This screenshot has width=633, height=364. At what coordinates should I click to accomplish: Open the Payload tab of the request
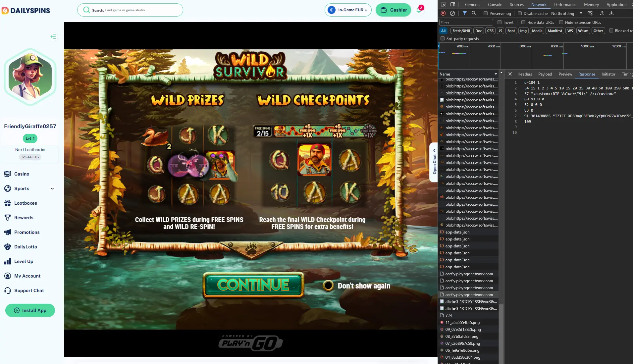click(545, 74)
